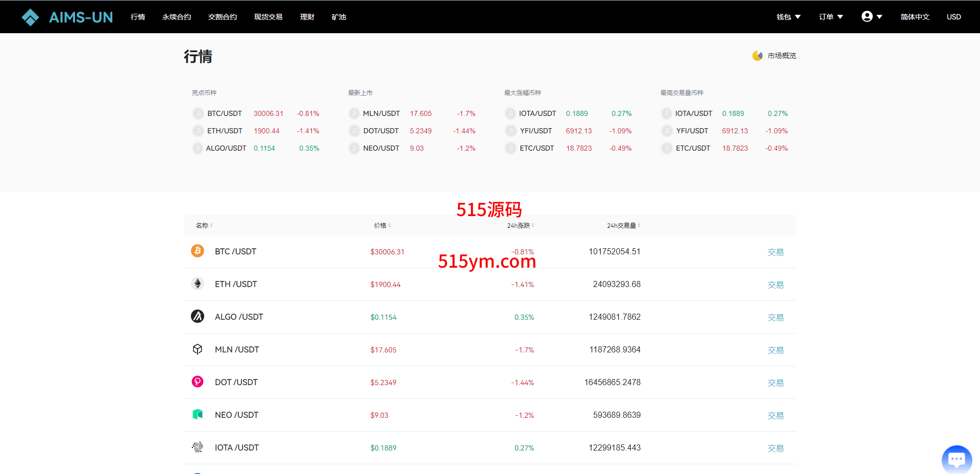The height and width of the screenshot is (474, 980).
Task: Click the Polkadot pink coin icon
Action: tap(198, 382)
